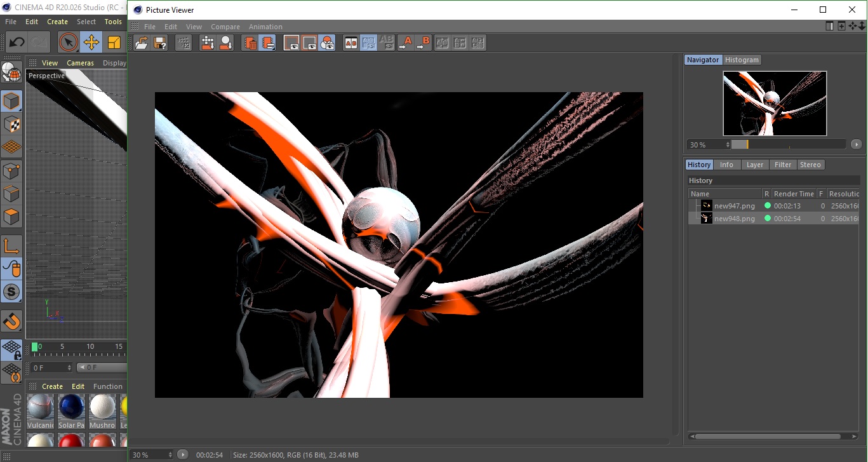
Task: Click the Navigator preview thumbnail
Action: 775,103
